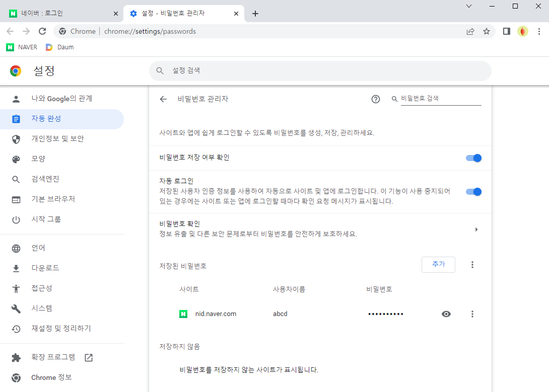Open the tab search chevron
The height and width of the screenshot is (392, 549).
click(x=469, y=6)
